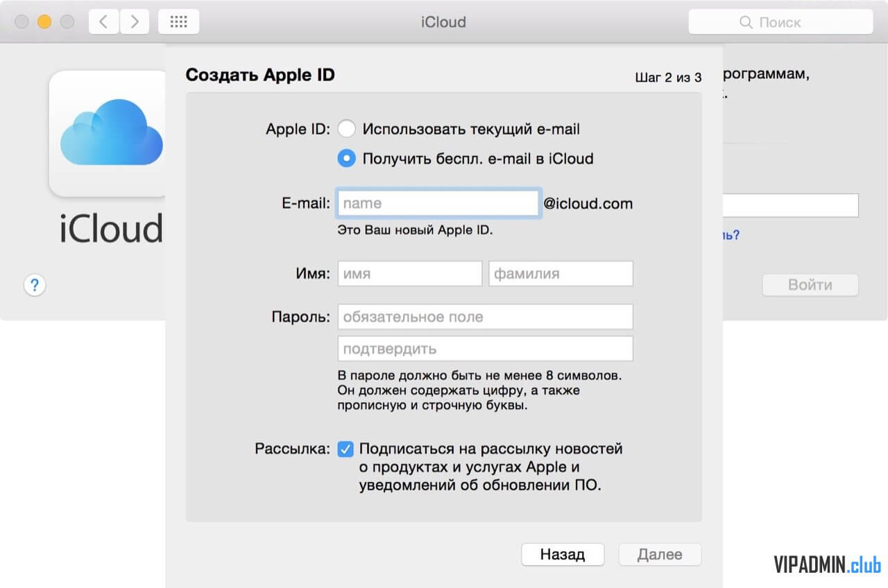
Task: Show all preferences with the grid icon
Action: (178, 22)
